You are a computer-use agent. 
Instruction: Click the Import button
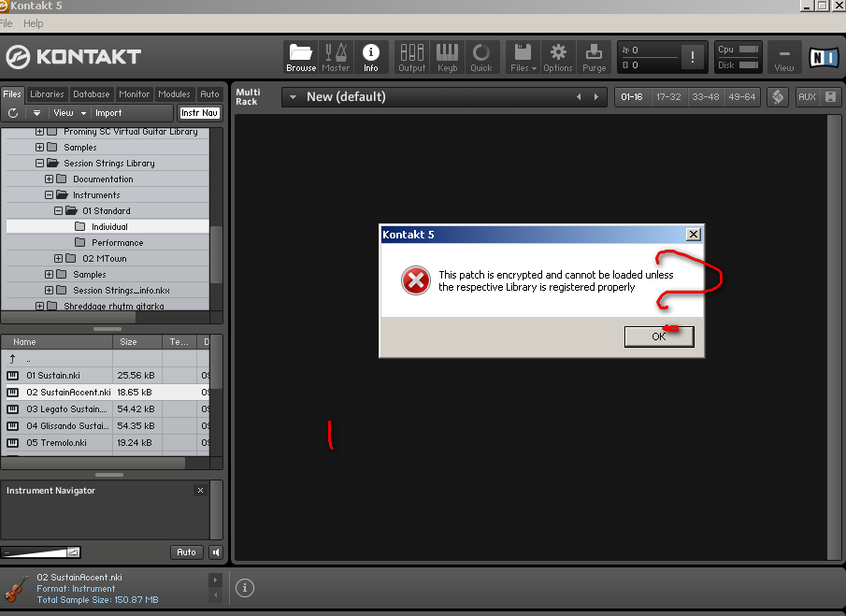pyautogui.click(x=108, y=113)
